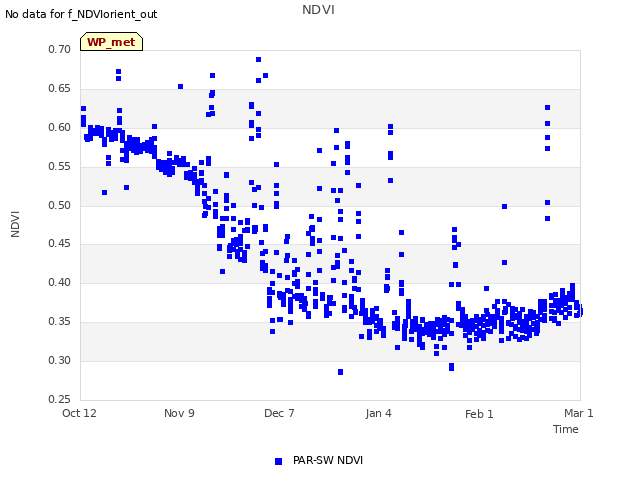Click the 0.30 y-axis value
Screen dimensions: 640x480
(x=60, y=360)
